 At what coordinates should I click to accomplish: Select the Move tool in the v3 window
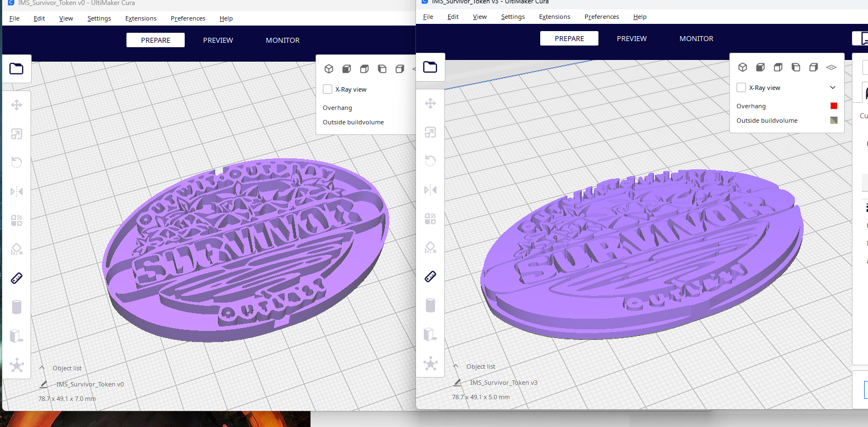click(x=430, y=103)
